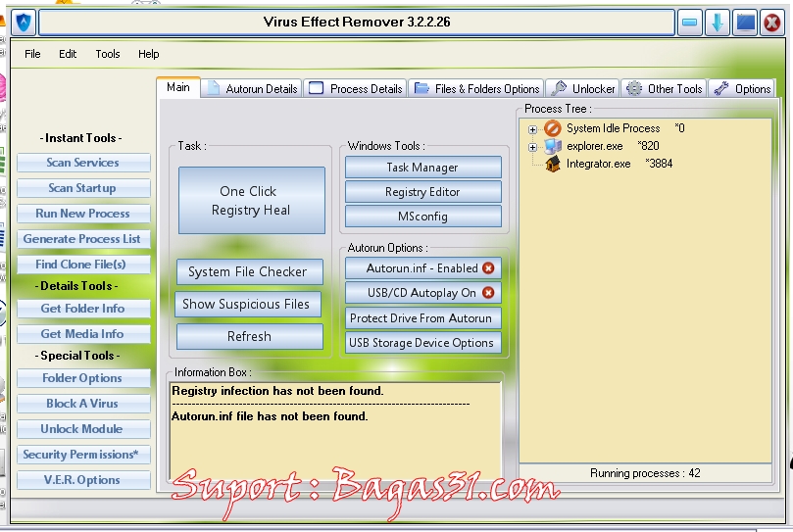Image resolution: width=793 pixels, height=532 pixels.
Task: Open Folder Options from Special Tools
Action: pyautogui.click(x=83, y=378)
